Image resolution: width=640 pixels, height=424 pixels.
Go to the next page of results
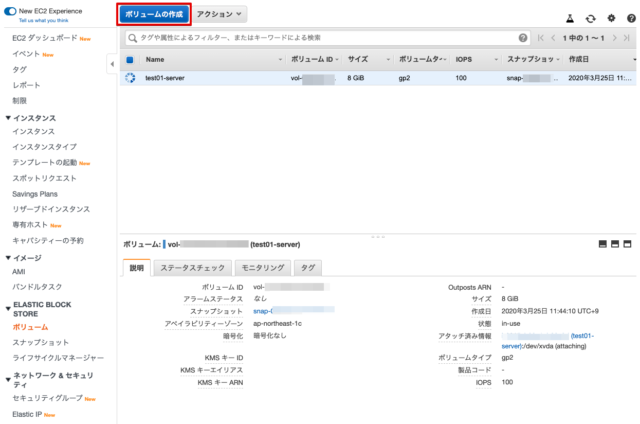coord(614,38)
